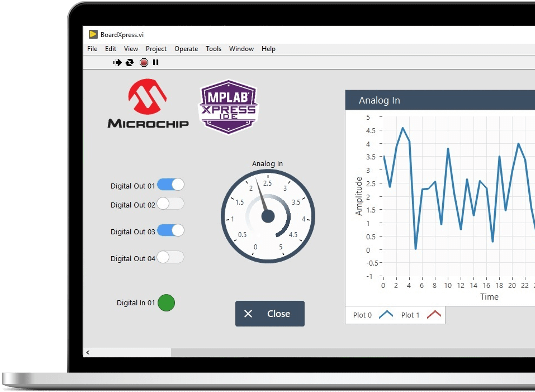The image size is (535, 392).
Task: Click the Analog In chart title bar
Action: (440, 100)
